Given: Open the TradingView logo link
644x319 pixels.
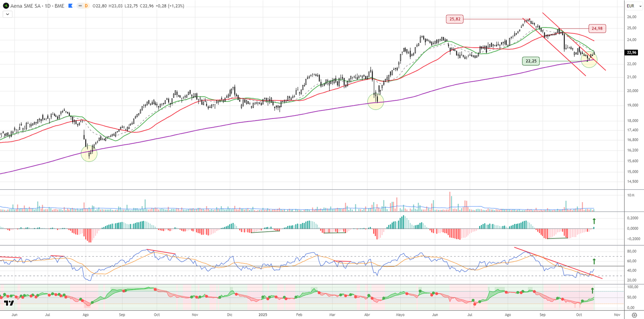Looking at the screenshot, I should pyautogui.click(x=9, y=303).
